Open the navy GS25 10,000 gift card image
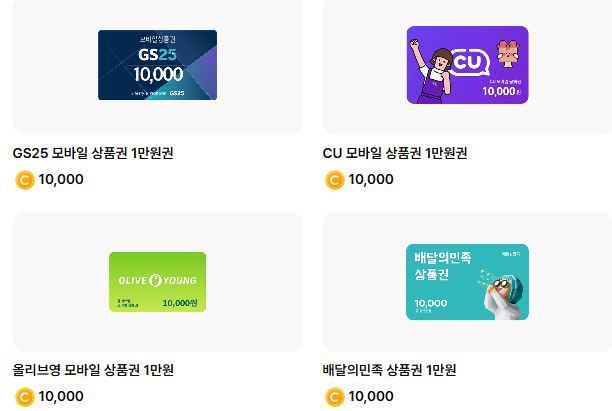The width and height of the screenshot is (612, 411). pos(157,65)
